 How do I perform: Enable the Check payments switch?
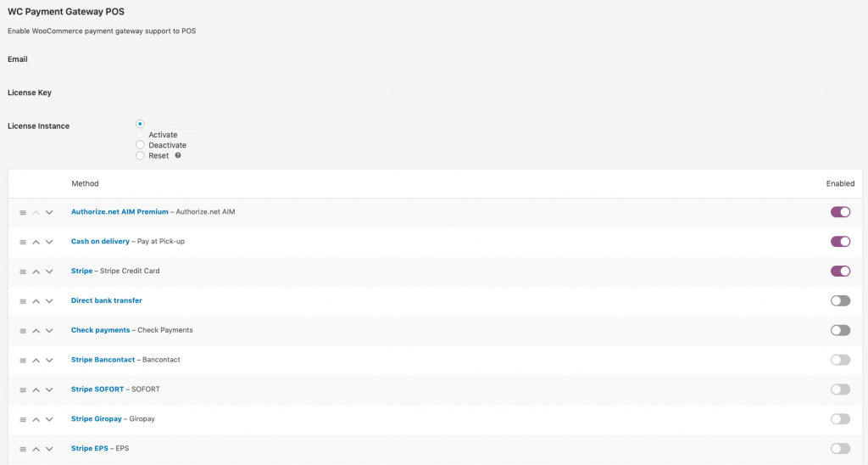click(x=840, y=330)
